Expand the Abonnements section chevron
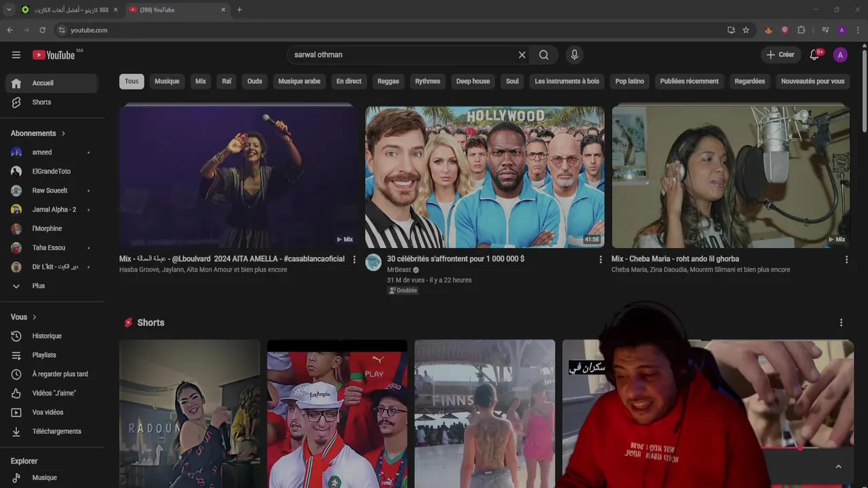 coord(64,134)
